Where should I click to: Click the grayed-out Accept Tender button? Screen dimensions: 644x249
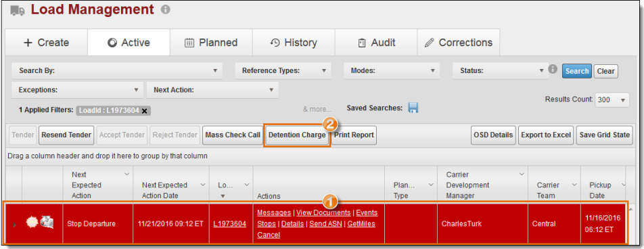click(x=122, y=135)
